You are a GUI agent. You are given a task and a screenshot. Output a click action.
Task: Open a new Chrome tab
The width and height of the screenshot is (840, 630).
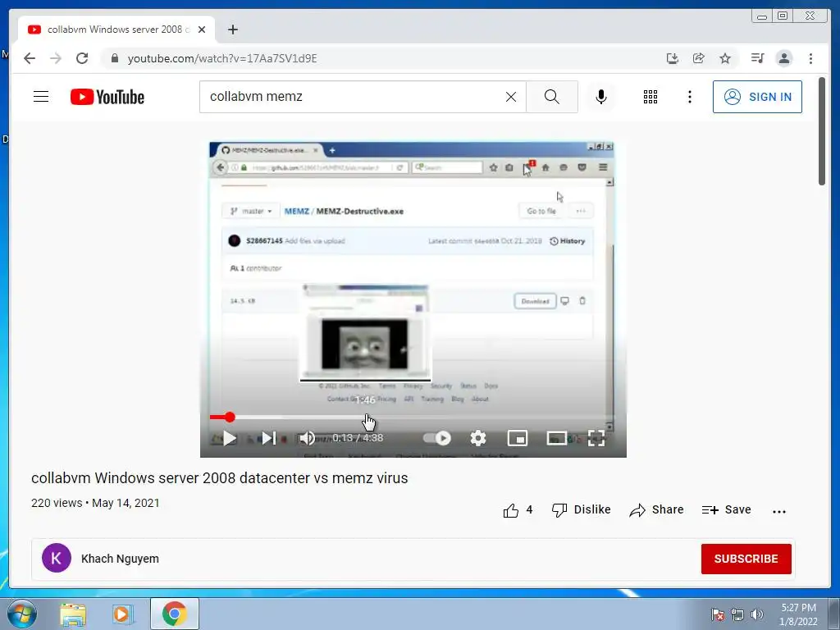point(232,30)
